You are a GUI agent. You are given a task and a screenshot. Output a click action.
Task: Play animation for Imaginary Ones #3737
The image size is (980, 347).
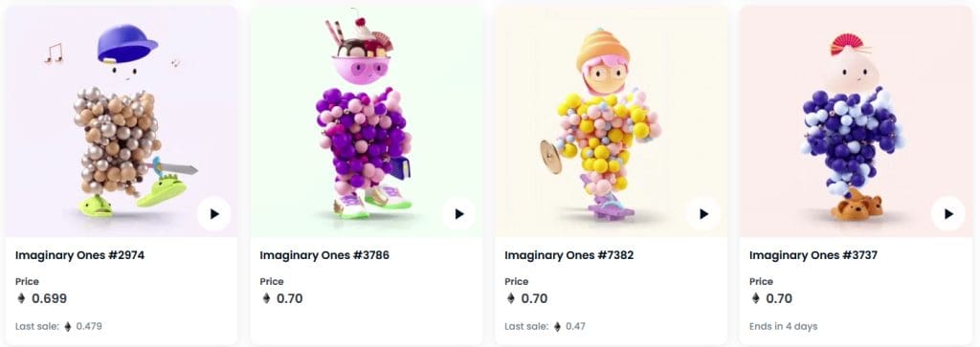tap(948, 214)
